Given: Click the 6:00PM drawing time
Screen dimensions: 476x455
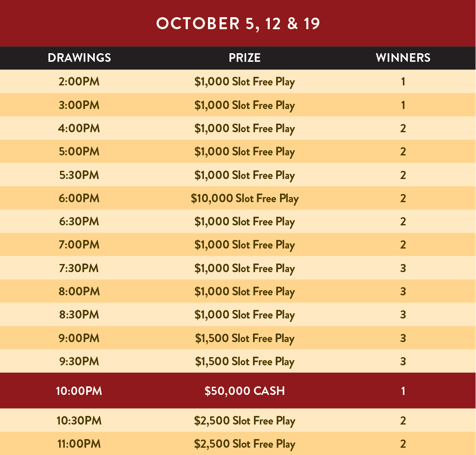Looking at the screenshot, I should [79, 198].
